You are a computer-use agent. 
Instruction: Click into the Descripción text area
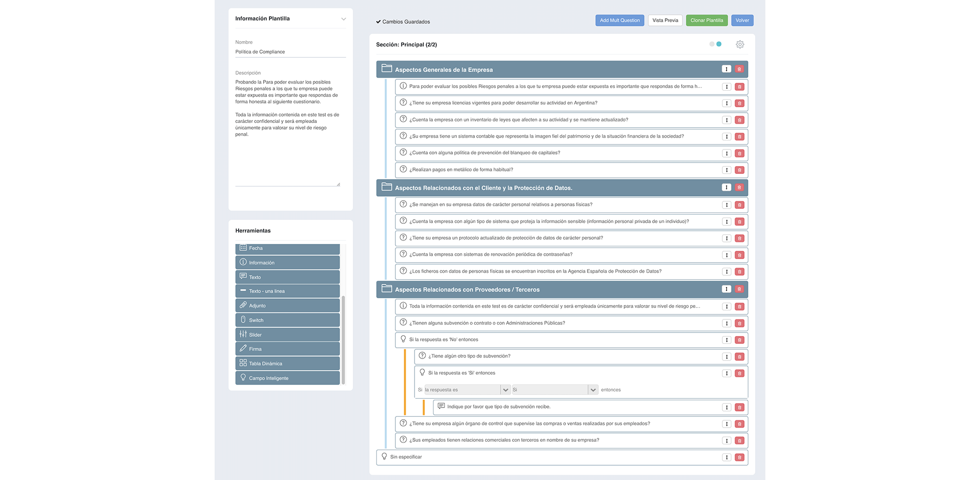click(x=288, y=132)
